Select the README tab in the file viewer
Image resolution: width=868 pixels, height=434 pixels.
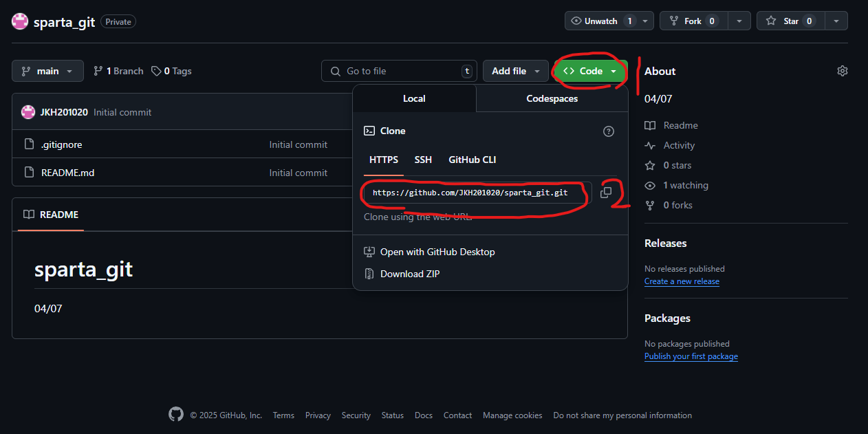(51, 215)
